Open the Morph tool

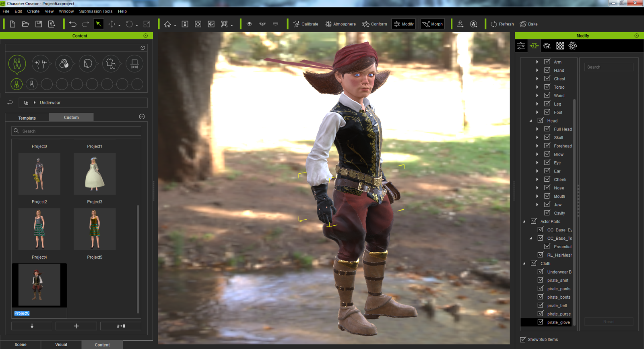pyautogui.click(x=433, y=24)
